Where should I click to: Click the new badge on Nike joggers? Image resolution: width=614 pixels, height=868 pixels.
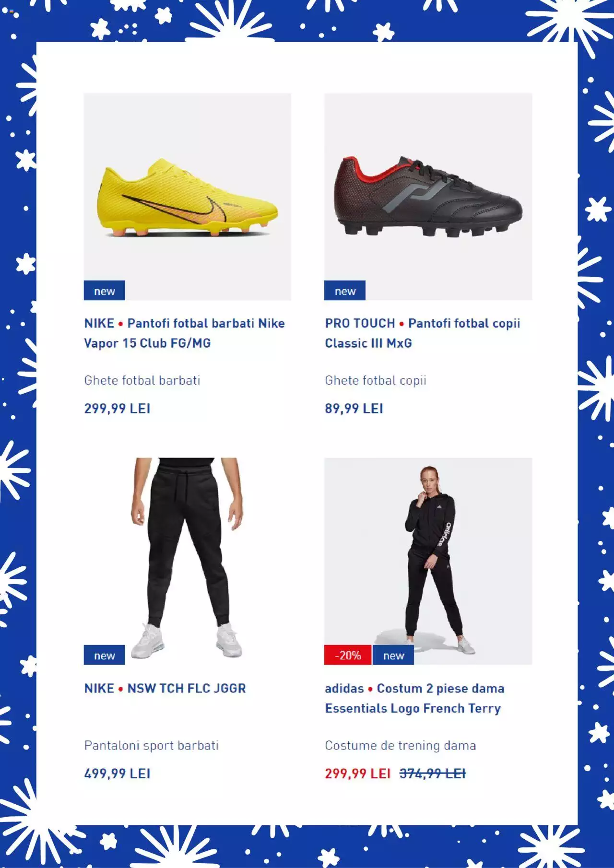click(105, 655)
